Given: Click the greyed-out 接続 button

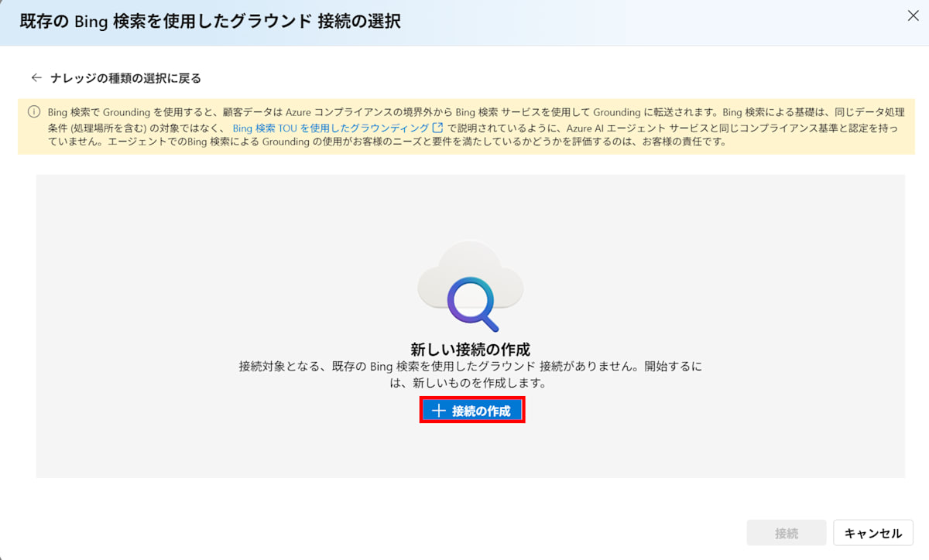Looking at the screenshot, I should [787, 533].
